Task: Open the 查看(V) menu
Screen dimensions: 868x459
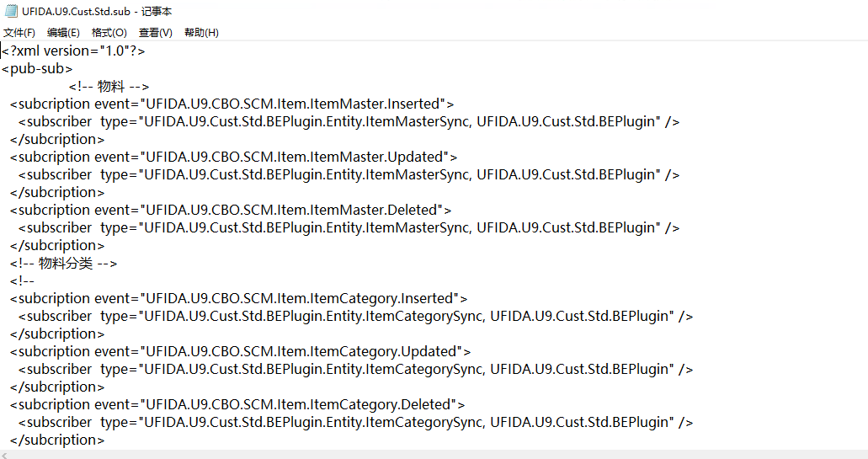Action: tap(156, 33)
